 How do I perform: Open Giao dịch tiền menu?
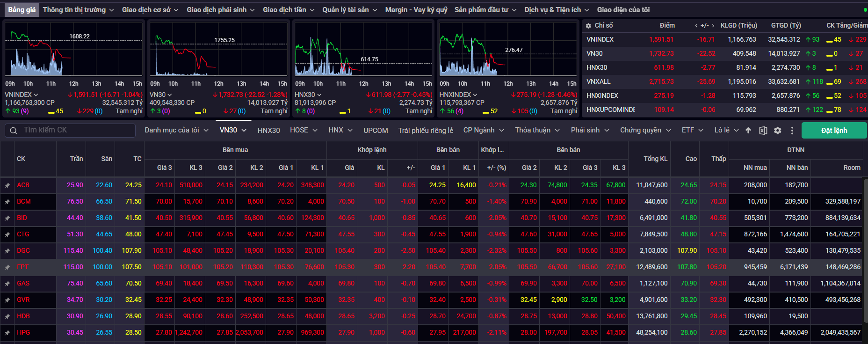coord(289,10)
